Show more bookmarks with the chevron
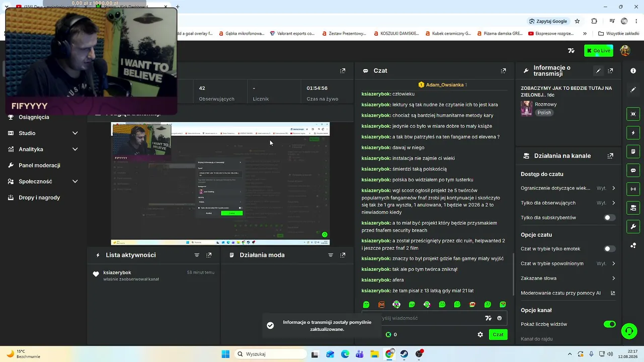The image size is (644, 362). click(585, 34)
